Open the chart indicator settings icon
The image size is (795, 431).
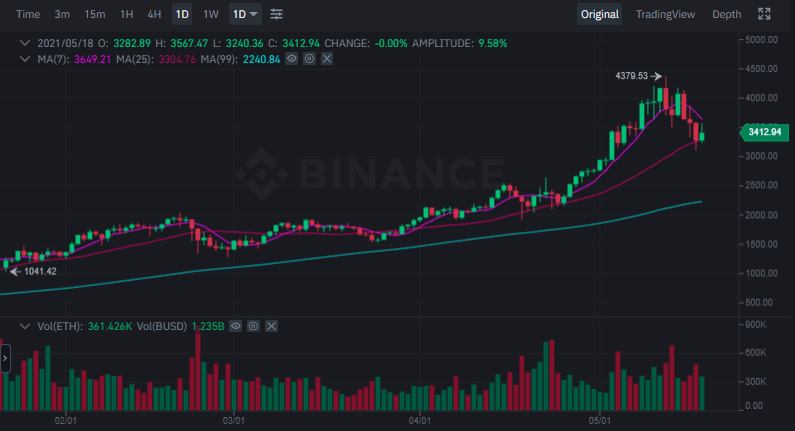click(x=277, y=14)
